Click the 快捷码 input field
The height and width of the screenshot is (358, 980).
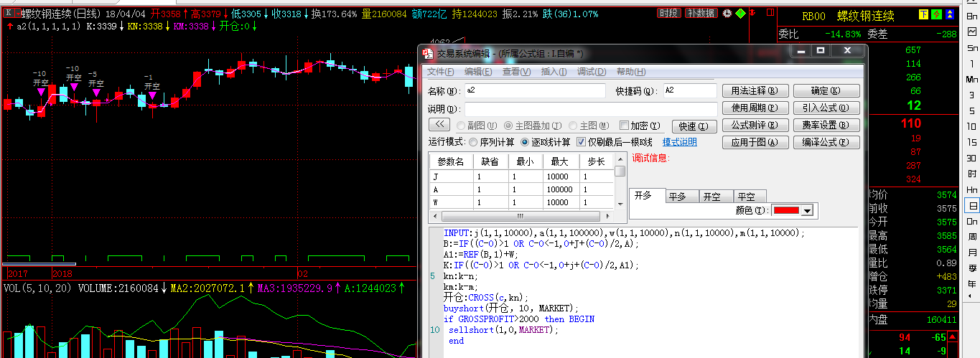point(689,90)
